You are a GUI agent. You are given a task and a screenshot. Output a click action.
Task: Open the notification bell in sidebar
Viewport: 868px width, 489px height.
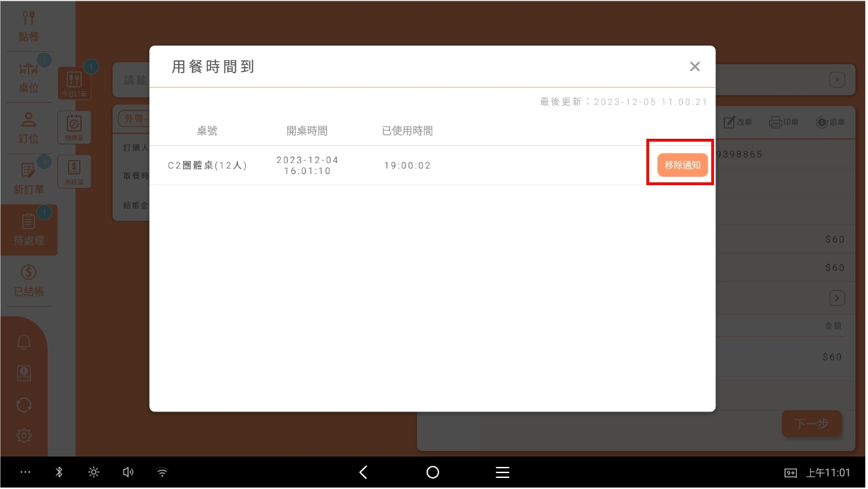24,342
